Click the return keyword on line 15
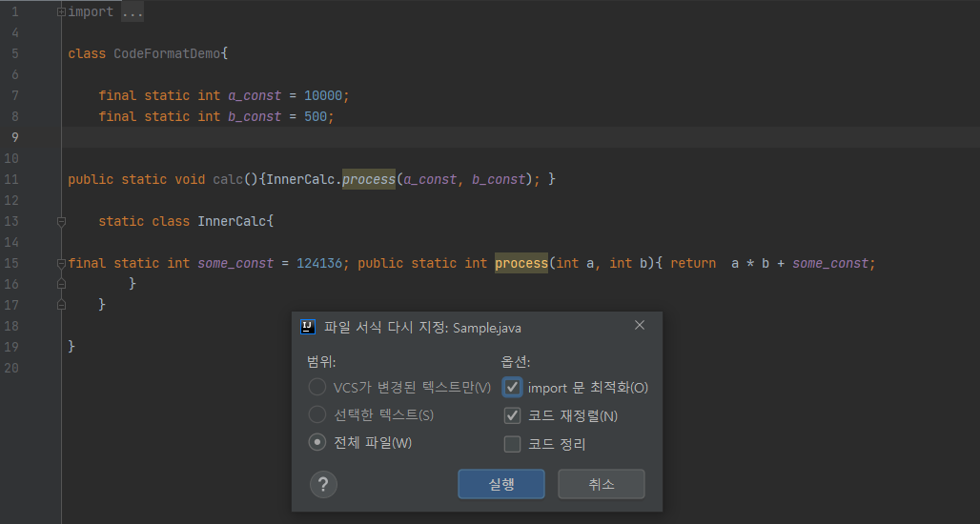The image size is (980, 524). [693, 263]
